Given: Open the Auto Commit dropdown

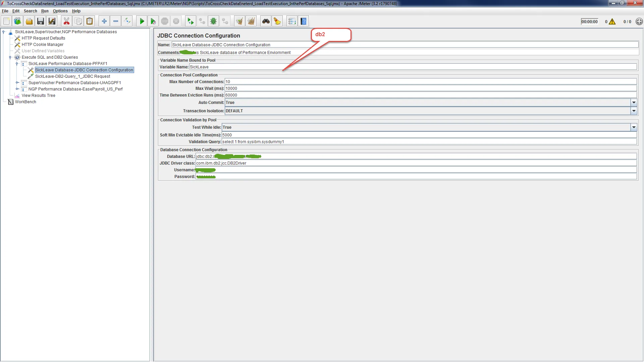Looking at the screenshot, I should pyautogui.click(x=634, y=103).
